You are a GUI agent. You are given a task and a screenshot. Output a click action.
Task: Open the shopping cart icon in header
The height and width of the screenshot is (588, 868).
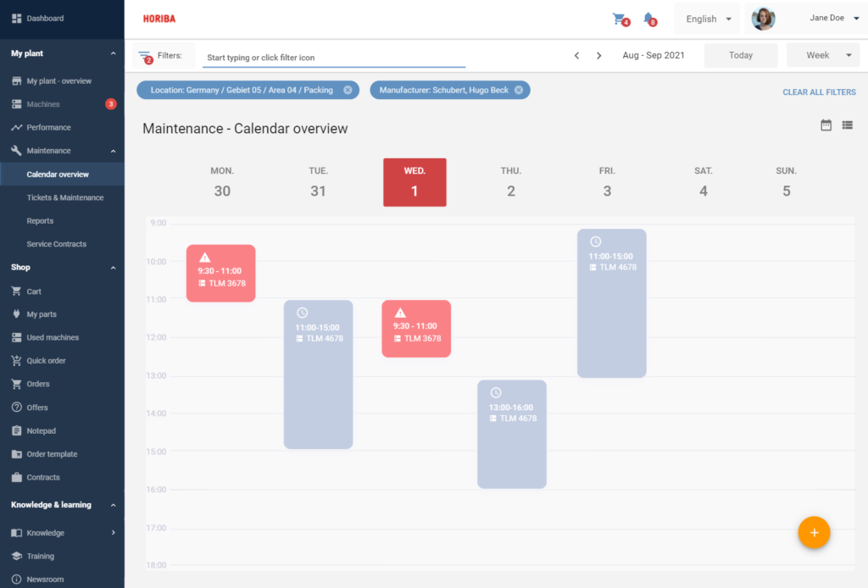(620, 19)
